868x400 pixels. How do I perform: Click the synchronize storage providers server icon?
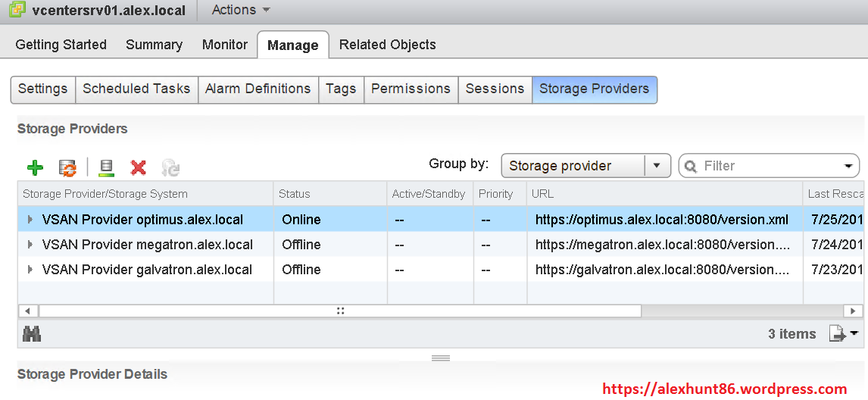tap(106, 168)
